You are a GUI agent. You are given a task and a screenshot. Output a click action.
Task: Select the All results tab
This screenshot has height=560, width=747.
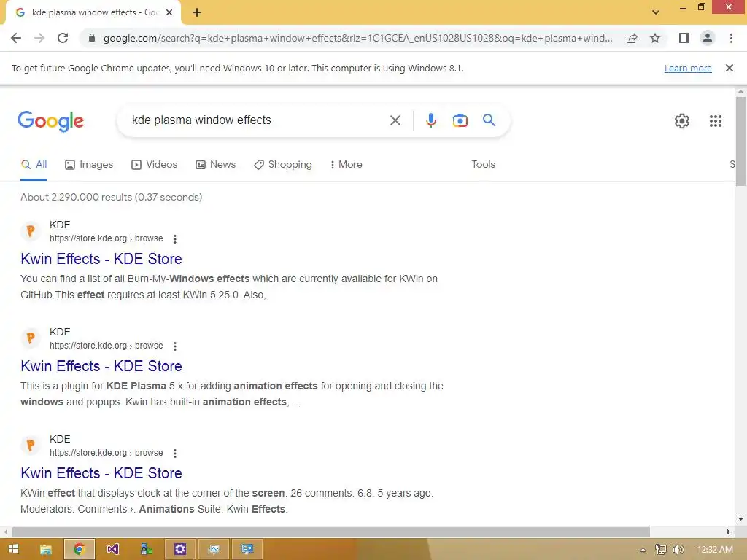tap(34, 165)
